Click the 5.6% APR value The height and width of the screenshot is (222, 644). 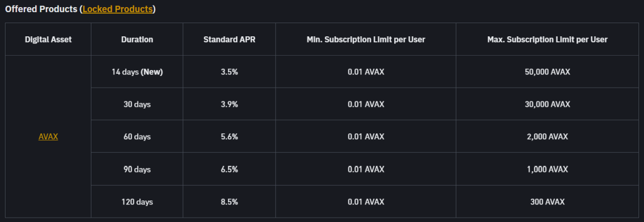coord(229,137)
